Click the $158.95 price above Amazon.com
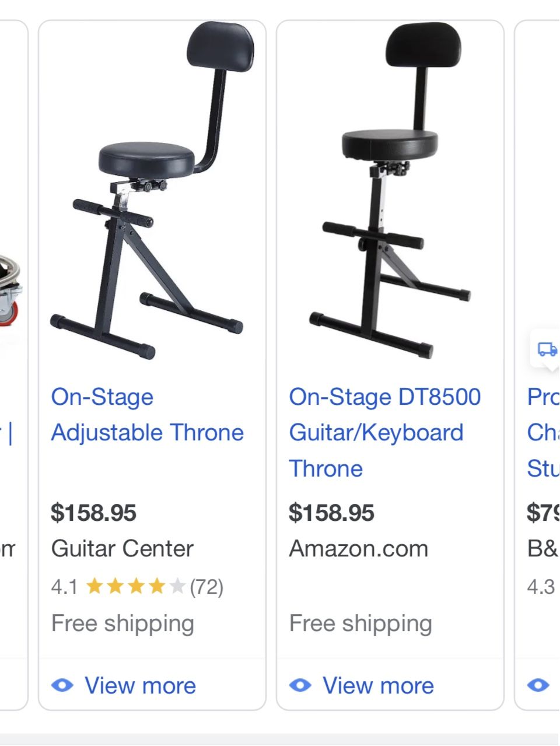560x746 pixels. [331, 513]
